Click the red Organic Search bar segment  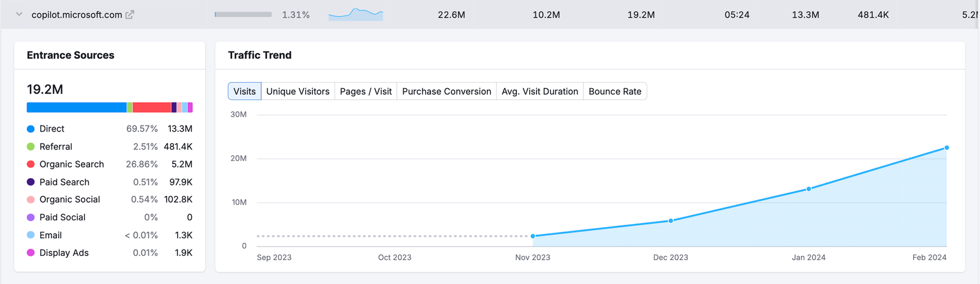click(151, 108)
